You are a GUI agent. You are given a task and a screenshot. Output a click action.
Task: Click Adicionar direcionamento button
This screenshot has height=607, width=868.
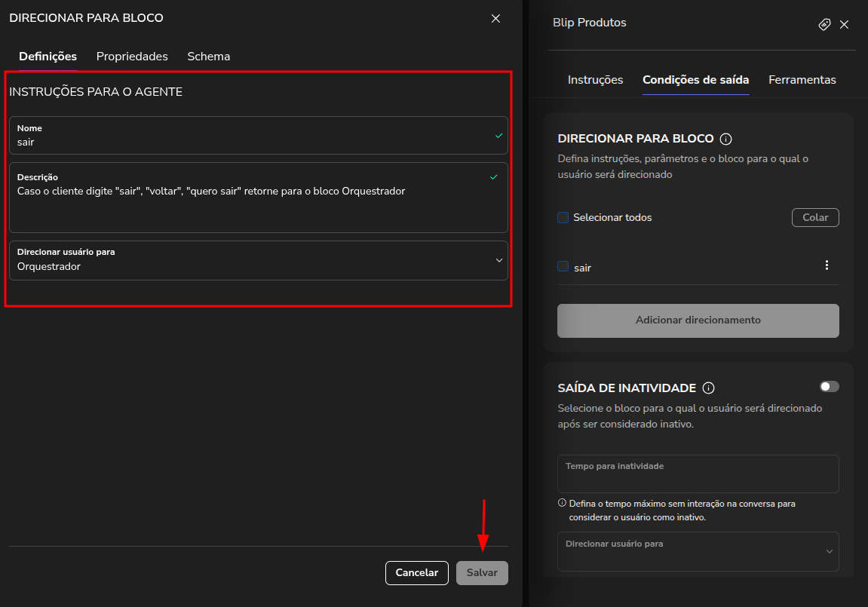click(x=698, y=320)
